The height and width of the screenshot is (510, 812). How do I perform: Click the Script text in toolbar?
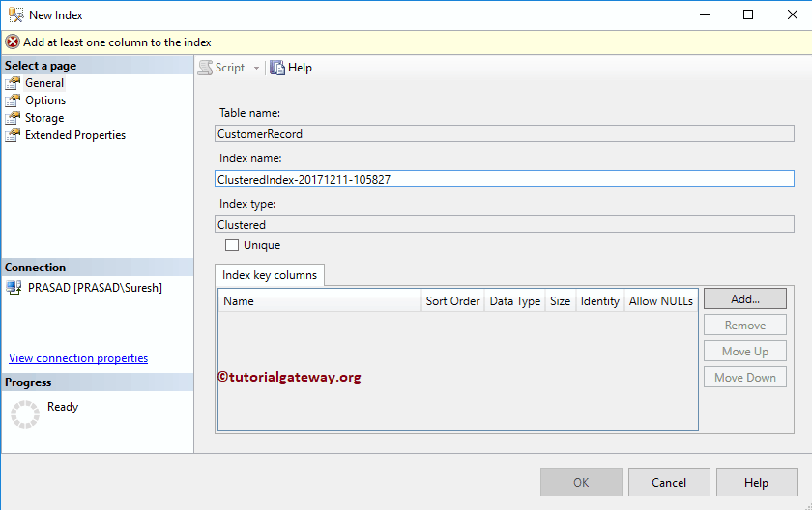[x=230, y=68]
